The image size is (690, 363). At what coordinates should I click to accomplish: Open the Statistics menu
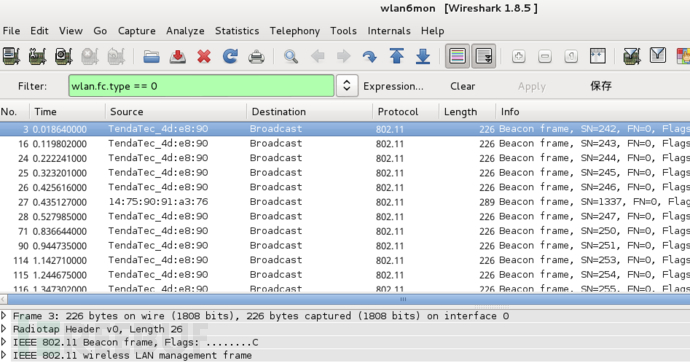pos(237,31)
